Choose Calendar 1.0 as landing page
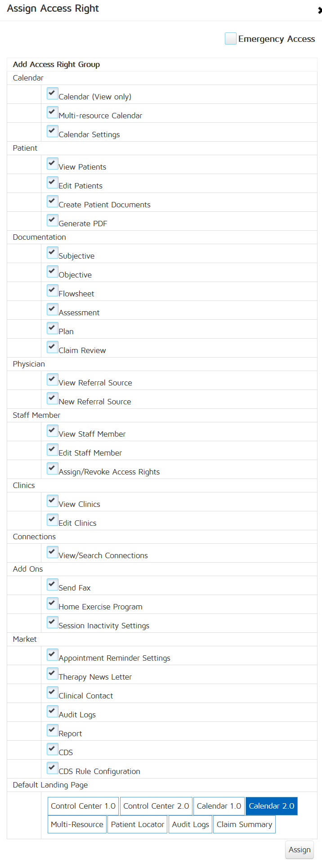Image resolution: width=322 pixels, height=868 pixels. [x=219, y=806]
